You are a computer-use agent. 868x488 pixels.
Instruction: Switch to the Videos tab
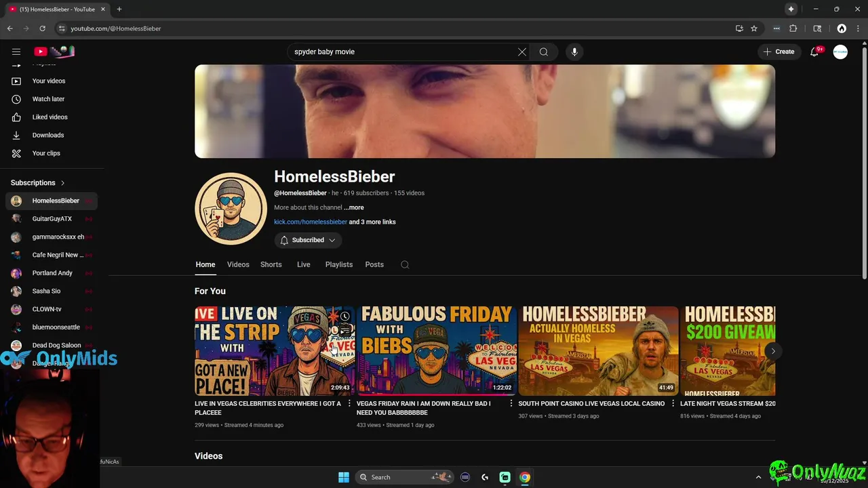[238, 265]
